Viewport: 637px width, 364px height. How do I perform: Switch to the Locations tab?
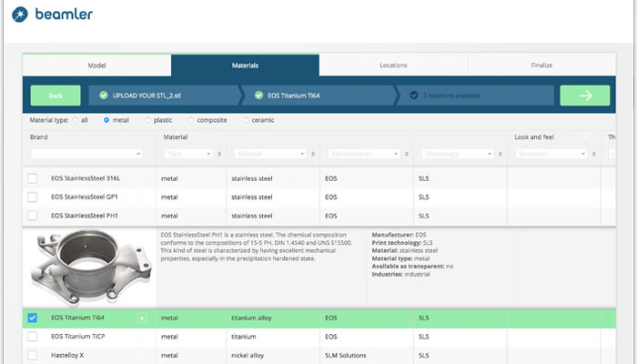(x=393, y=65)
